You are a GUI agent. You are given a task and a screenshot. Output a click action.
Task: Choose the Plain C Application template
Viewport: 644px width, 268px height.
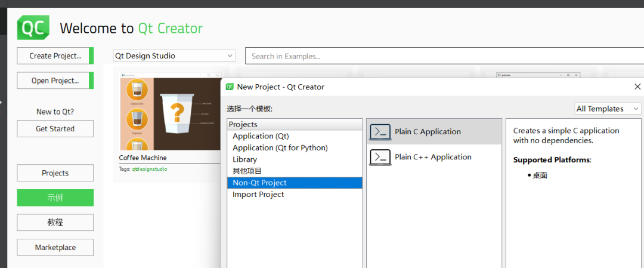[434, 132]
